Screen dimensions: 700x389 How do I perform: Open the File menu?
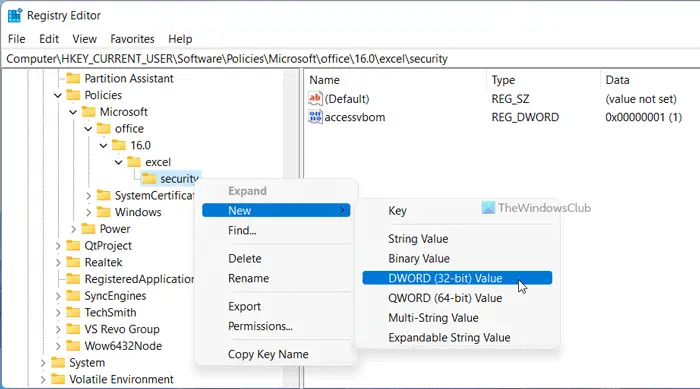click(x=17, y=39)
